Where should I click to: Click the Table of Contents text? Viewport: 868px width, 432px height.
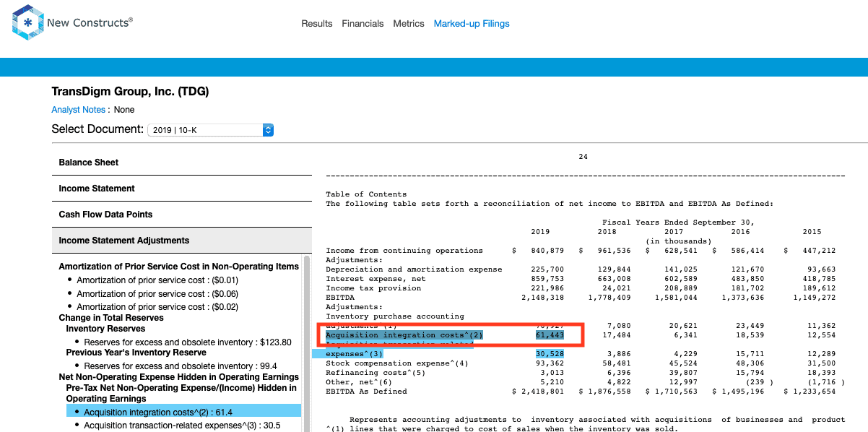(x=366, y=194)
